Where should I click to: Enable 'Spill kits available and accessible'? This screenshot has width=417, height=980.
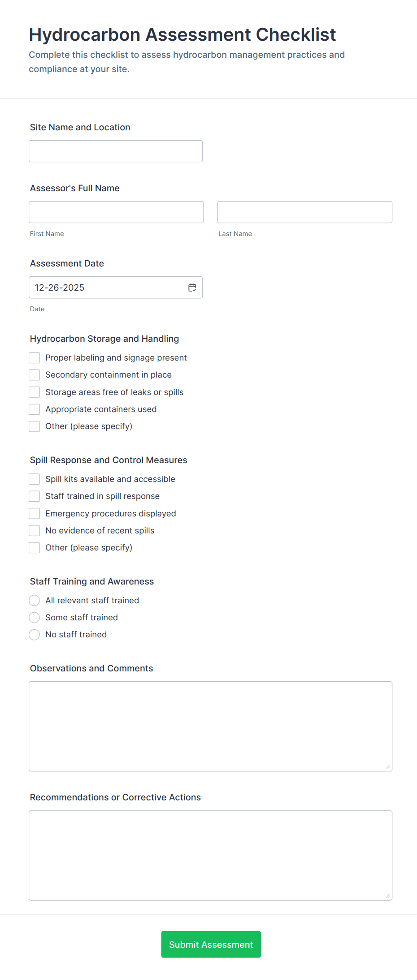pos(34,479)
